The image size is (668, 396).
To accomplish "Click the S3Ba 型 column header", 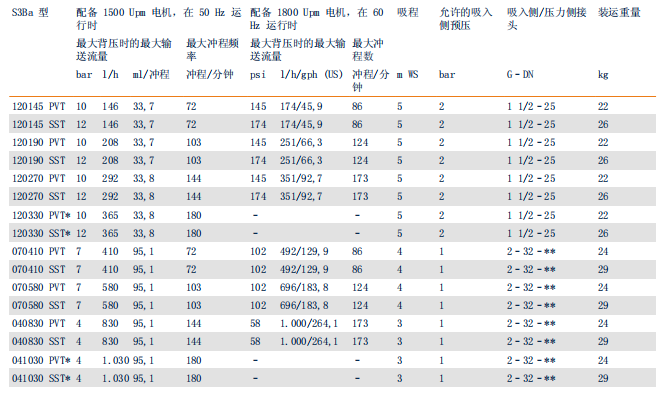I will (30, 13).
